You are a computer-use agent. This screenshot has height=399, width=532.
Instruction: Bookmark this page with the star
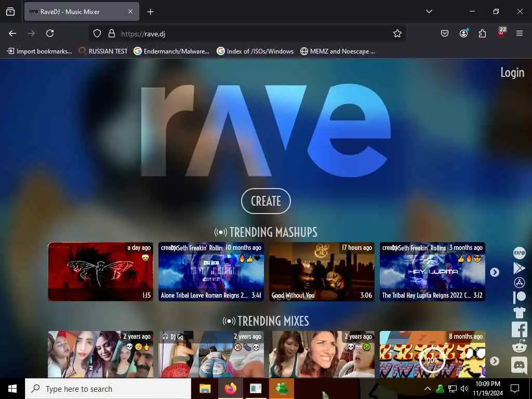397,33
